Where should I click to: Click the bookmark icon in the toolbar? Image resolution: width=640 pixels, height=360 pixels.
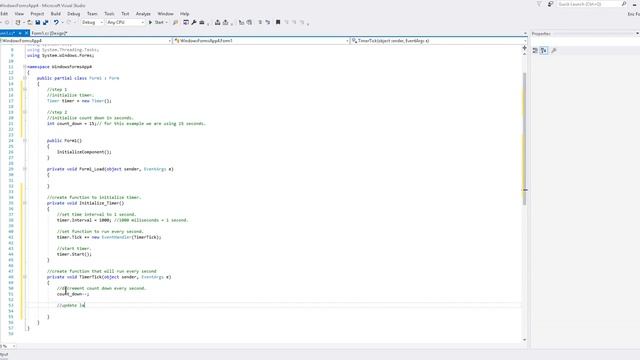[278, 22]
